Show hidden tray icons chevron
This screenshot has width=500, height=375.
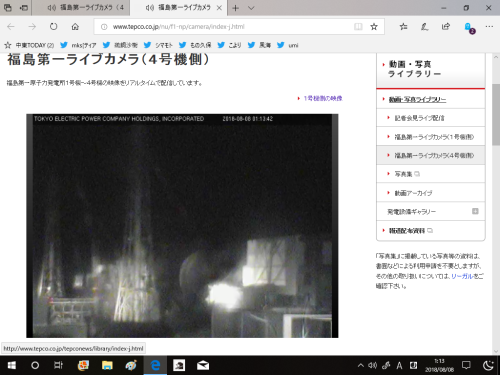click(x=361, y=366)
